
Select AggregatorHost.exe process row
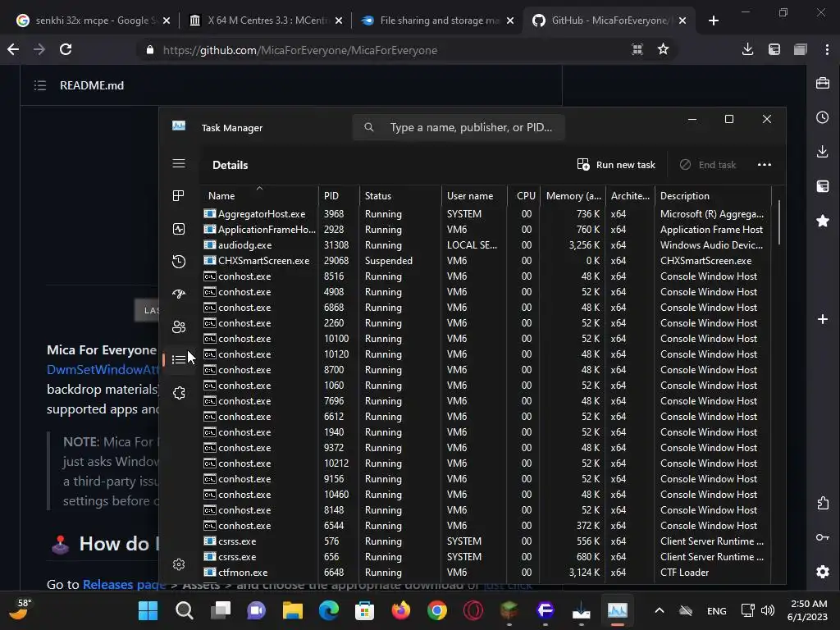(x=486, y=214)
